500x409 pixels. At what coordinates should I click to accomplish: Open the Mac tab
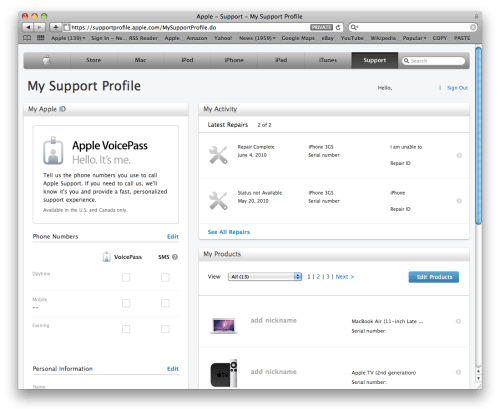(x=140, y=60)
